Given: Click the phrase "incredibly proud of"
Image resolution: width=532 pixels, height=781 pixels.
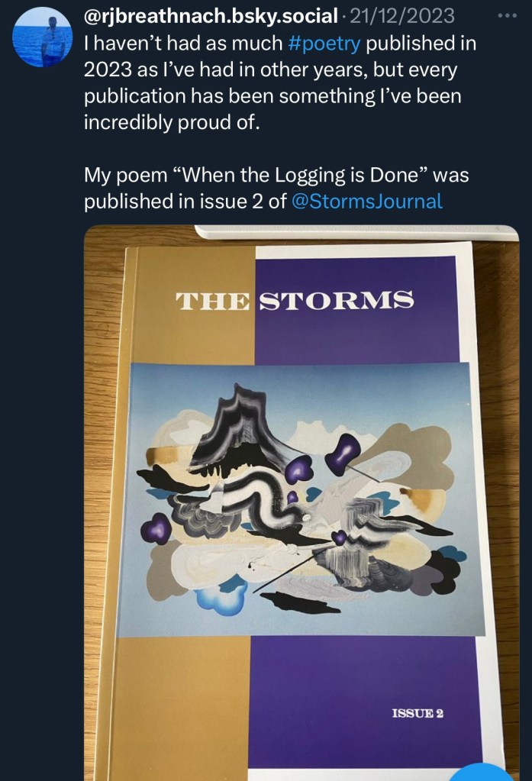Looking at the screenshot, I should [x=172, y=124].
